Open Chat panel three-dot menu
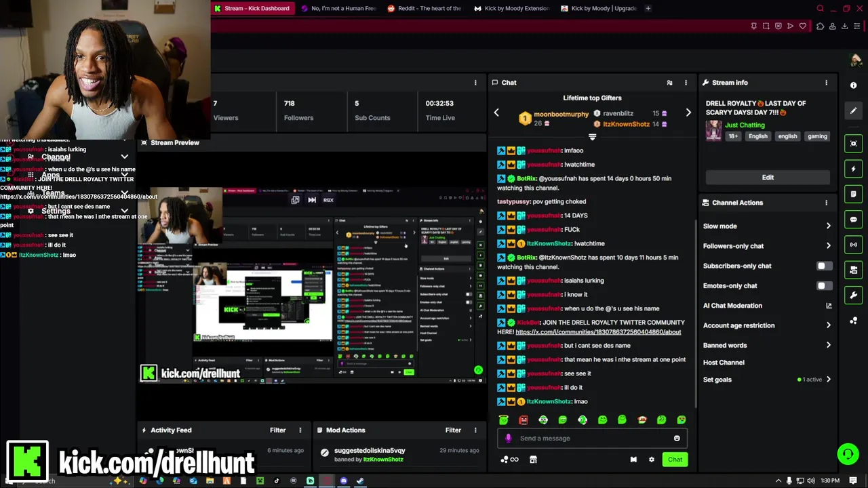Screen dimensions: 868x488 click(x=686, y=83)
